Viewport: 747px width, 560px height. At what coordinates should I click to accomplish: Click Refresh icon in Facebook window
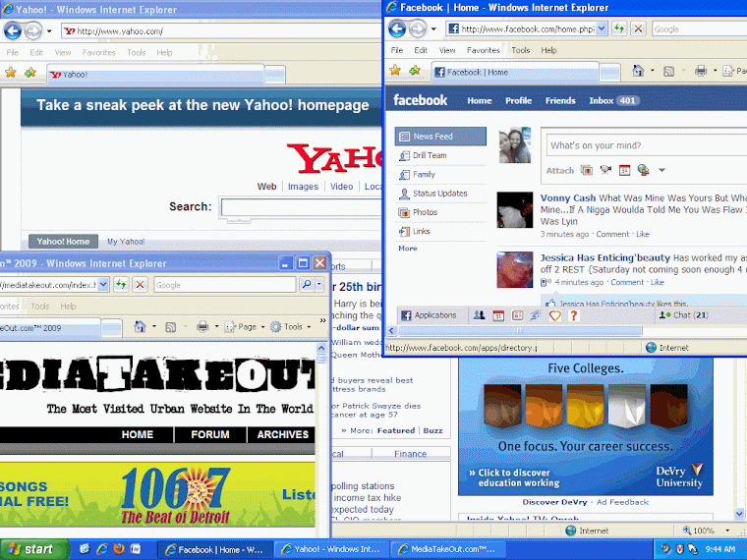tap(618, 29)
